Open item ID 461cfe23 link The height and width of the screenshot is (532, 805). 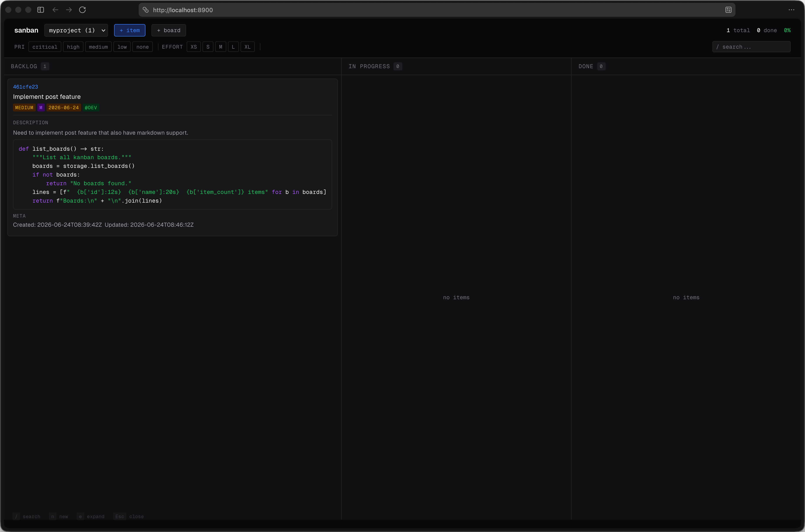[25, 87]
